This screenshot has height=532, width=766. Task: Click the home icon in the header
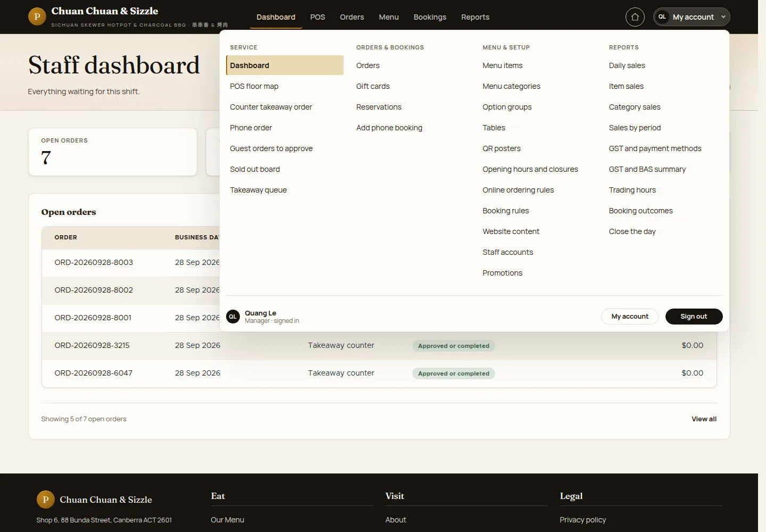point(635,17)
